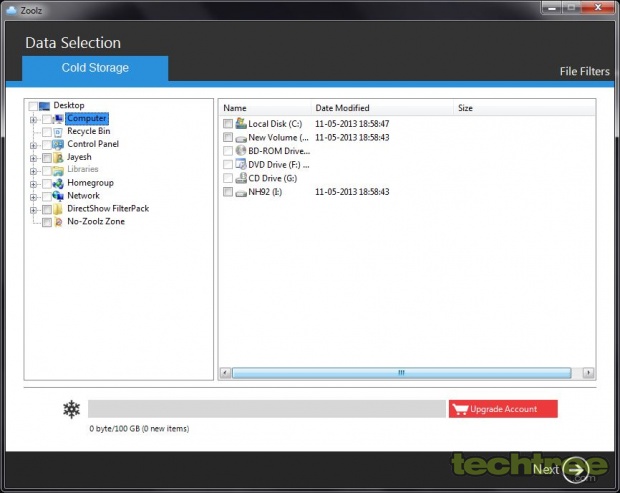
Task: Tick the No-Zoolz Zone checkbox
Action: point(47,222)
